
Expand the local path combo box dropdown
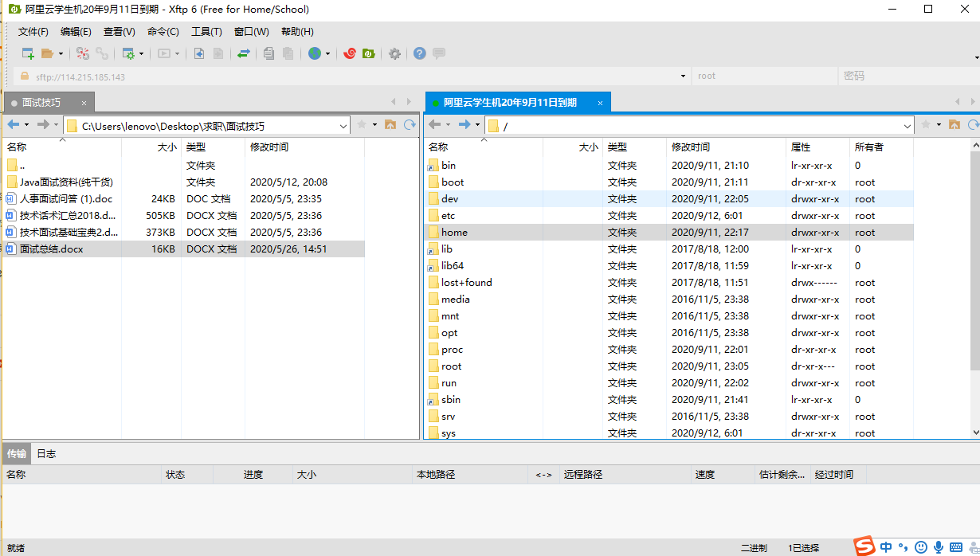coord(343,126)
